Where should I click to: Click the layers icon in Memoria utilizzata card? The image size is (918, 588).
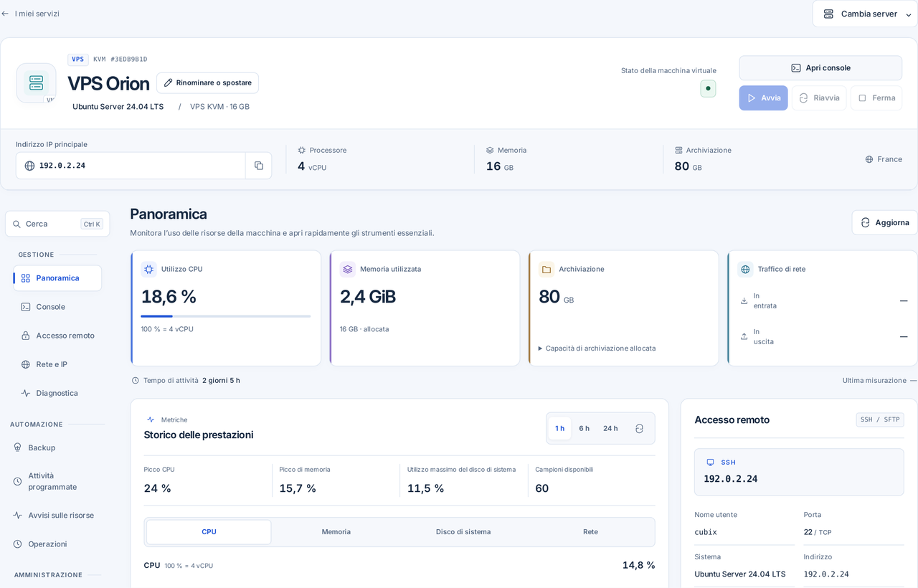(x=348, y=270)
